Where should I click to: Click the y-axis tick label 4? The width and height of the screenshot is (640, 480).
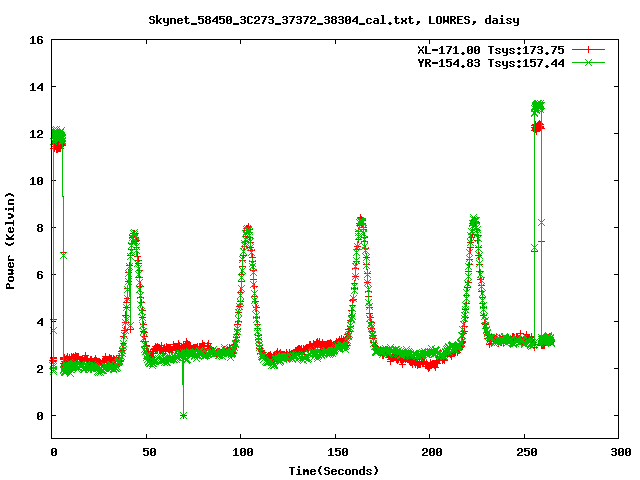40,322
